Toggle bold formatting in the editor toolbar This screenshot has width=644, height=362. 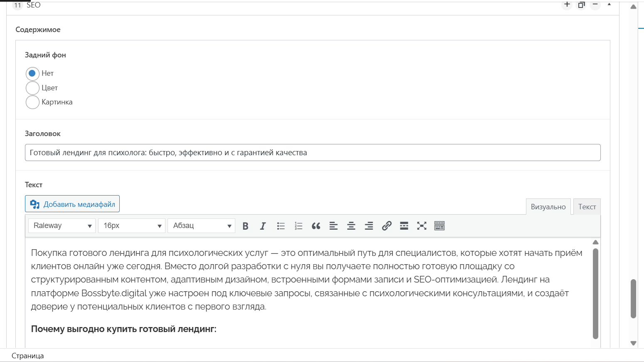pyautogui.click(x=245, y=226)
